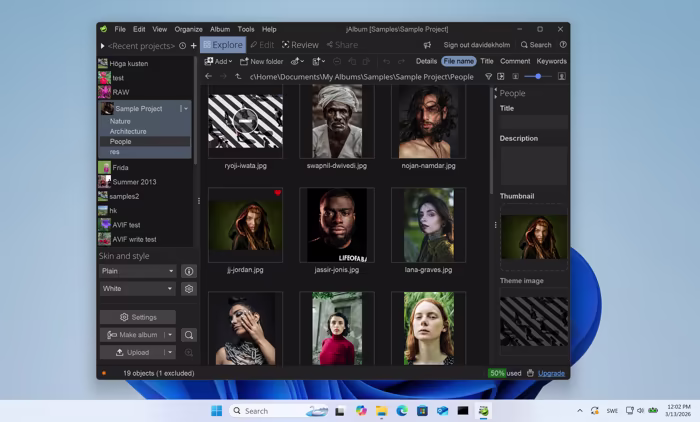Viewport: 700px width, 422px height.
Task: Open the Album menu
Action: (x=219, y=29)
